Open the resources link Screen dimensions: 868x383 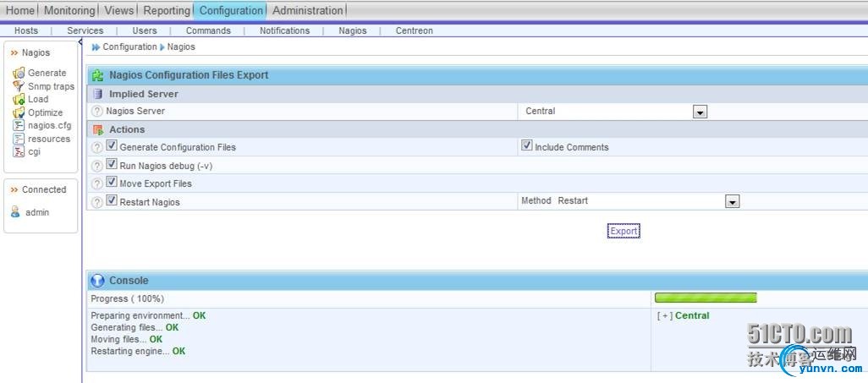[x=49, y=139]
